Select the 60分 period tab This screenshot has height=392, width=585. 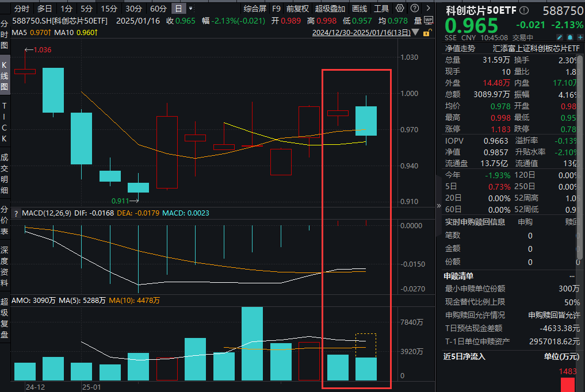point(158,9)
